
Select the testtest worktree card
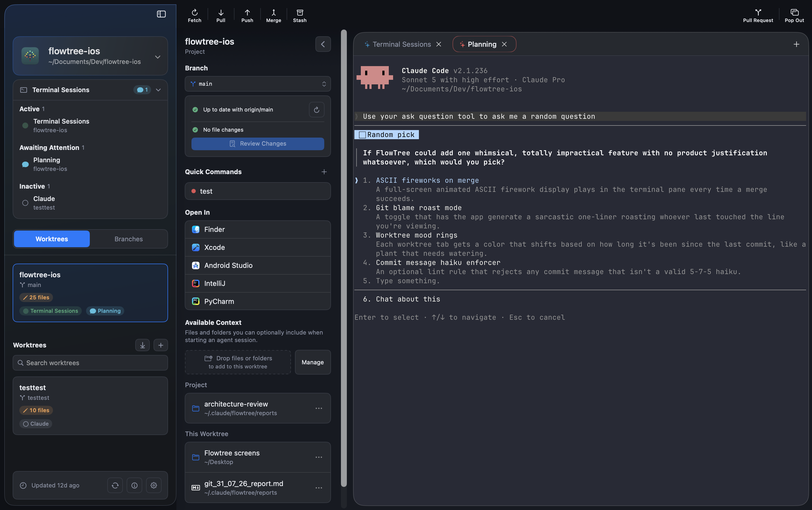pos(90,406)
